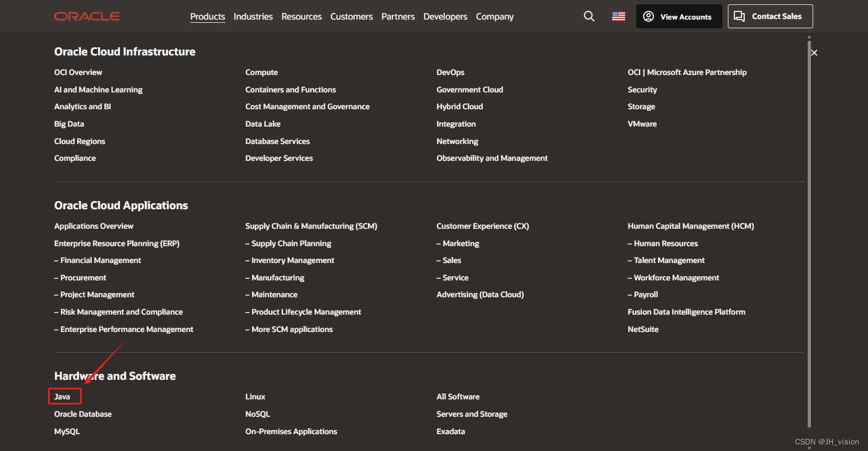Screen dimensions: 868x451
Task: Open Risk Management and Compliance
Action: (118, 312)
